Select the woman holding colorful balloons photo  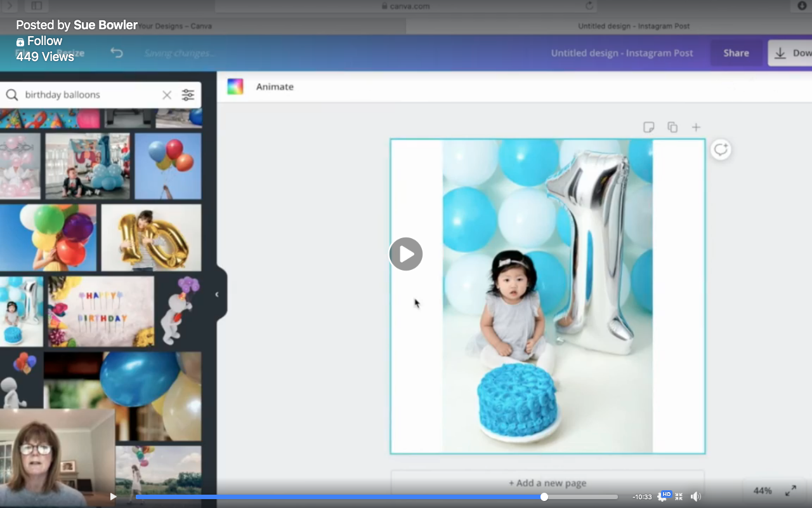48,237
